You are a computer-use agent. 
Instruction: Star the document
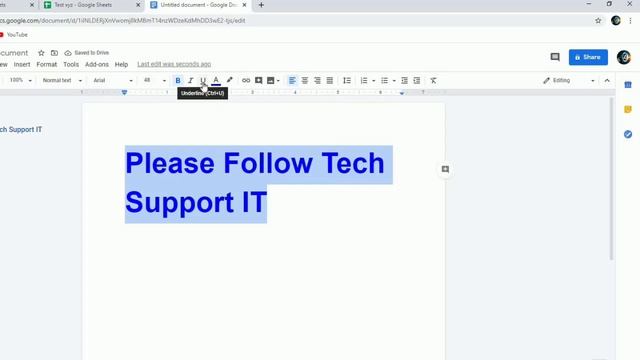41,53
